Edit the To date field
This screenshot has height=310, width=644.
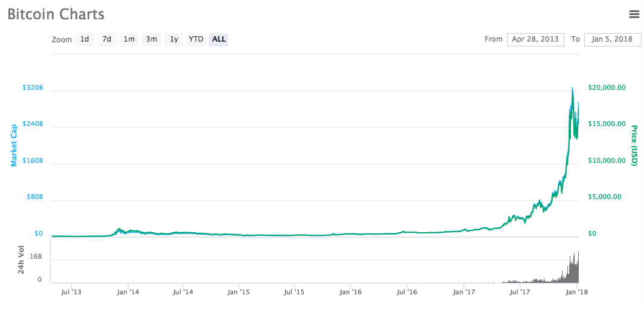click(x=613, y=39)
